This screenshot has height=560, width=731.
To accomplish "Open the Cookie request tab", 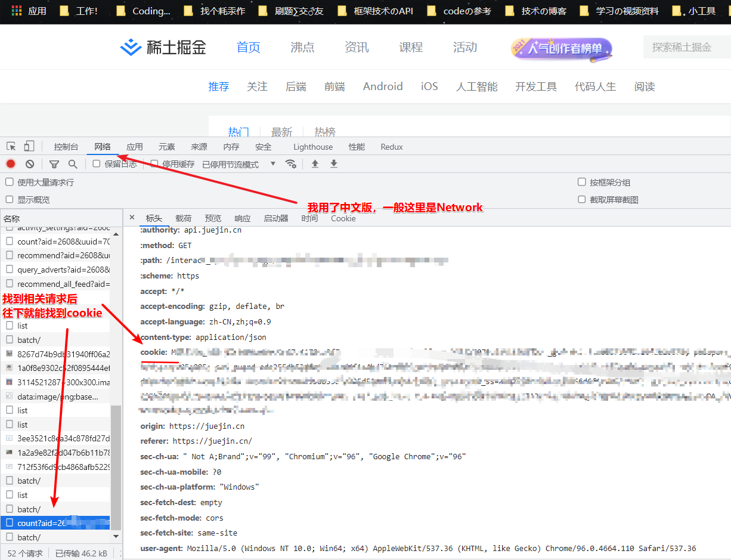I will pos(343,218).
